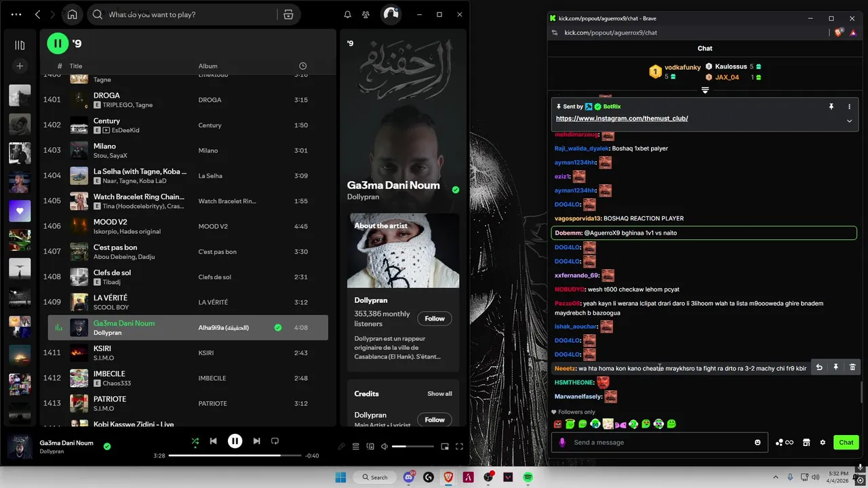Open Spotify Browse icon in search bar
The width and height of the screenshot is (868, 488).
click(288, 14)
